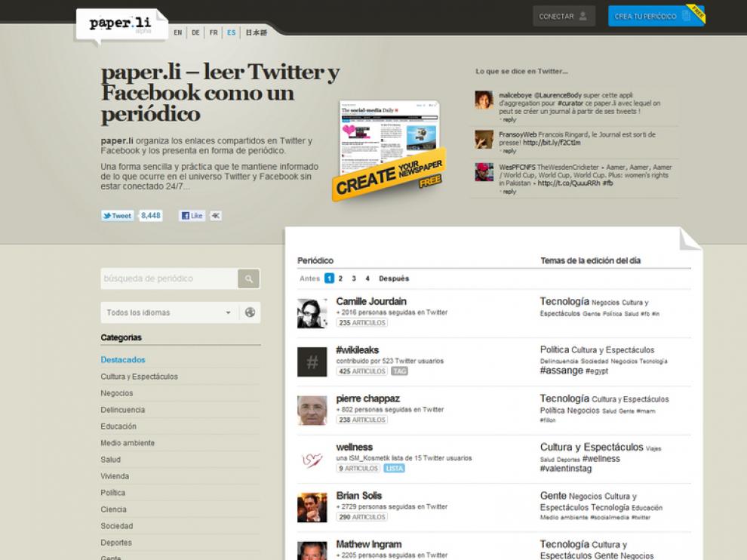Open Brian Solis newspaper title
The height and width of the screenshot is (560, 747).
(x=358, y=496)
